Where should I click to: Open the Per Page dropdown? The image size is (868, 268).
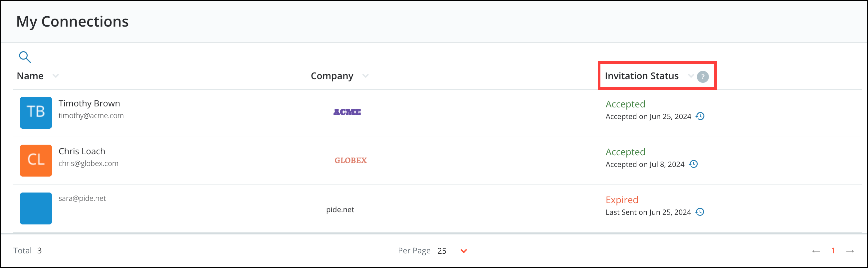pyautogui.click(x=464, y=251)
